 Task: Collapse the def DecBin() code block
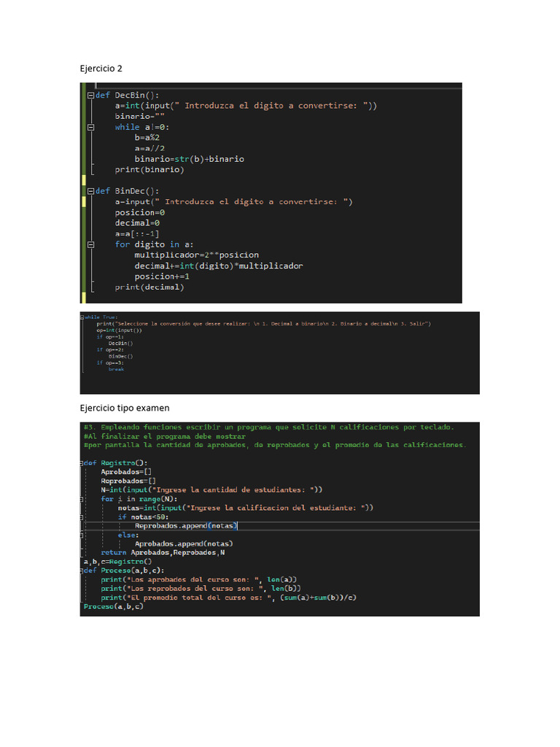(90, 96)
